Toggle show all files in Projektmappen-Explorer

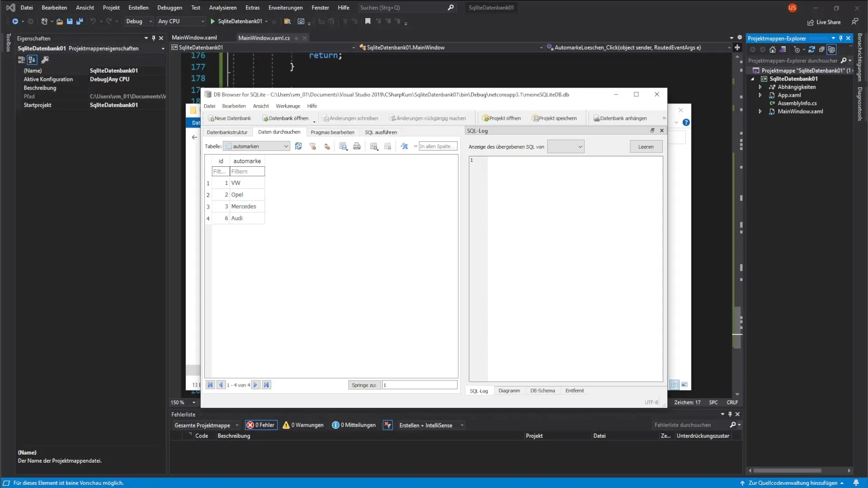point(832,50)
